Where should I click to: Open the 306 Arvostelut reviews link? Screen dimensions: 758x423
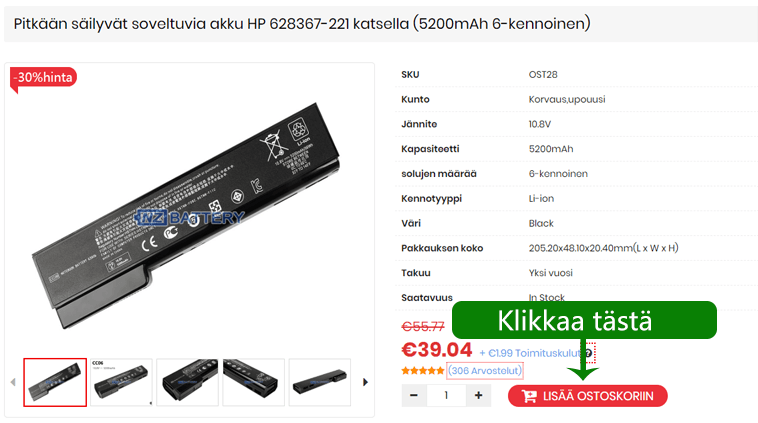485,371
